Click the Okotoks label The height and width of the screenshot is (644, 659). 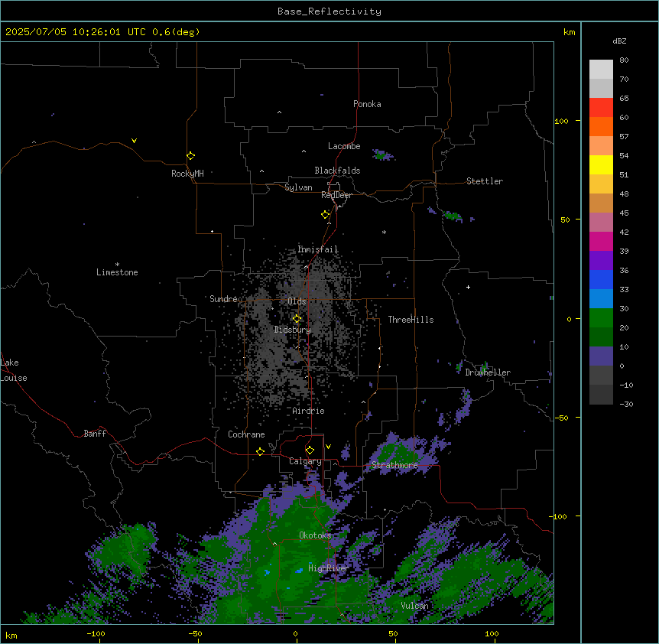tap(315, 535)
